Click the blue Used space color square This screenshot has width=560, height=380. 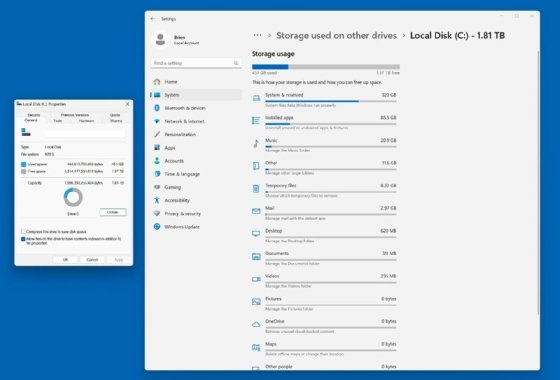click(x=24, y=164)
